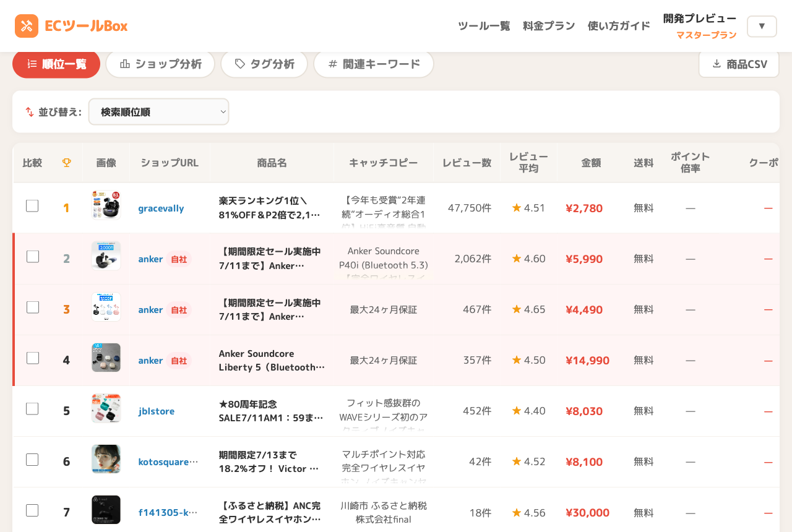This screenshot has height=532, width=792.
Task: Click the rank 1 product thumbnail
Action: (106, 205)
